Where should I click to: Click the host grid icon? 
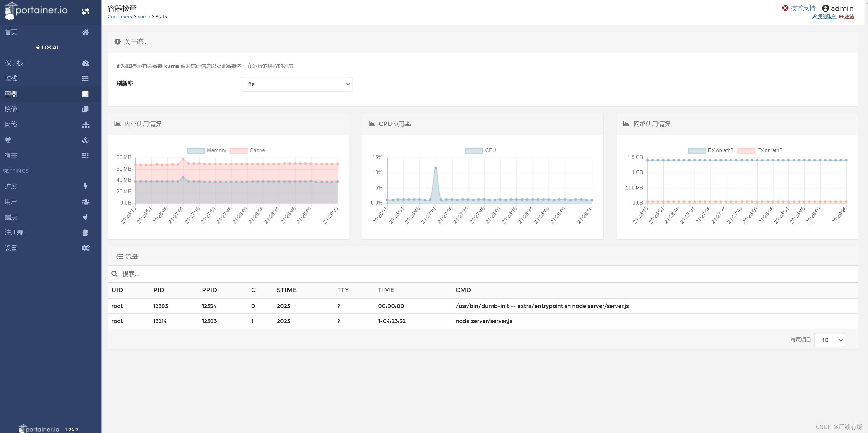click(85, 156)
